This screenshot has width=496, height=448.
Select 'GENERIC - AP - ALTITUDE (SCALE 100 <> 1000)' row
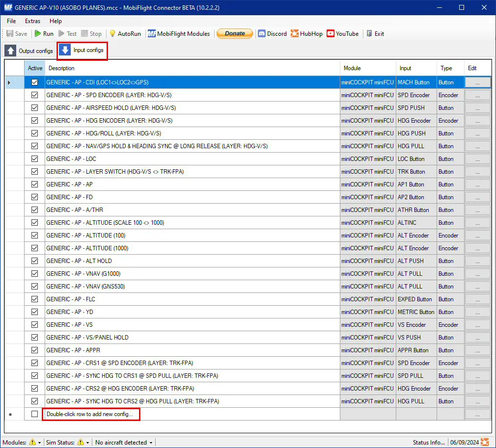point(193,223)
